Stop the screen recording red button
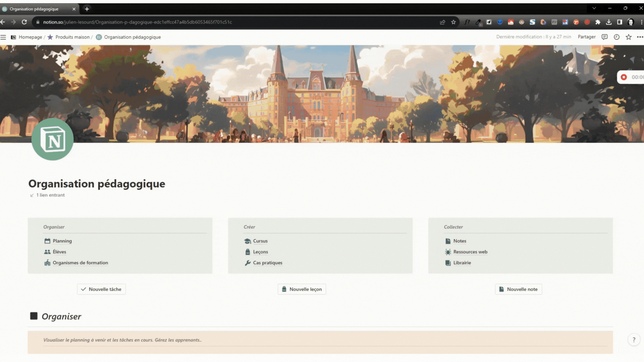The image size is (644, 362). coord(624,77)
